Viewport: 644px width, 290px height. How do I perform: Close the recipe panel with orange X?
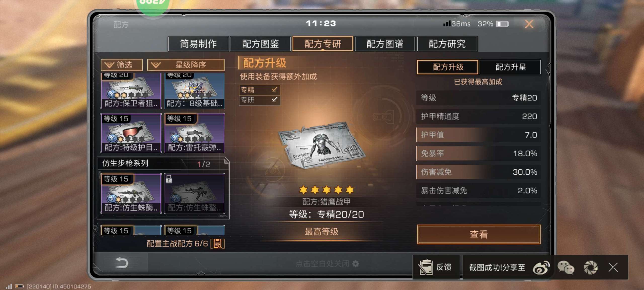tap(529, 24)
